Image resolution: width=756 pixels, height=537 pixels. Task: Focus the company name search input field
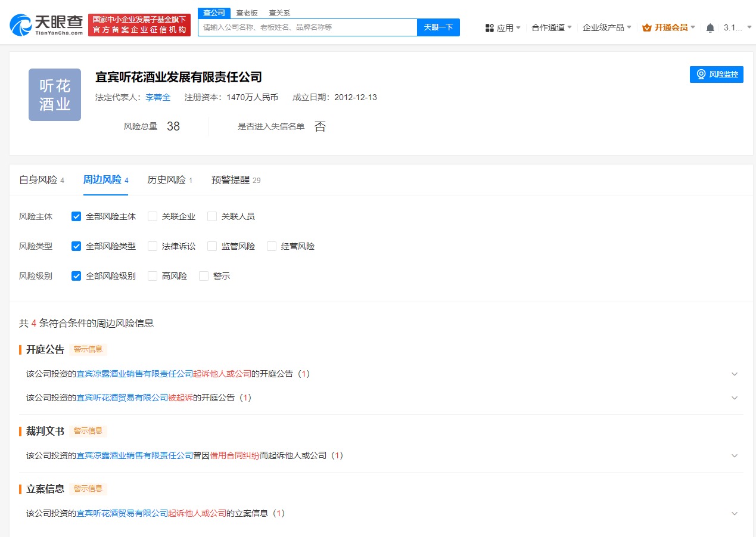(307, 27)
